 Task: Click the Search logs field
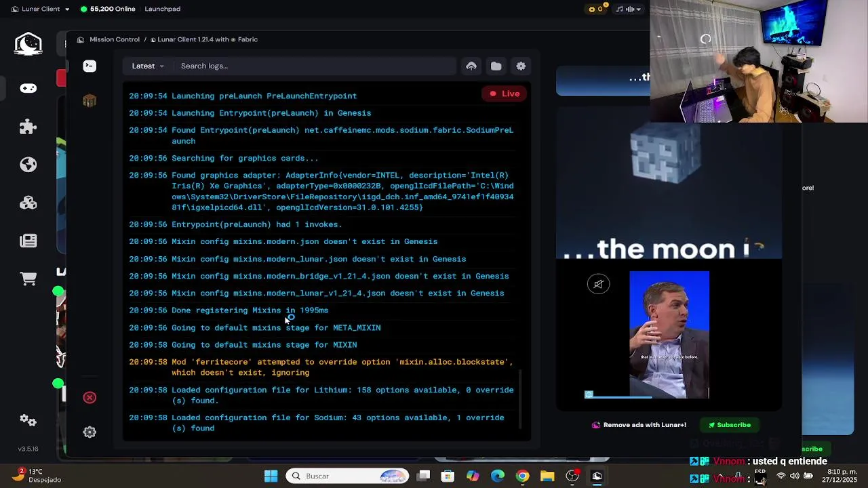click(315, 66)
